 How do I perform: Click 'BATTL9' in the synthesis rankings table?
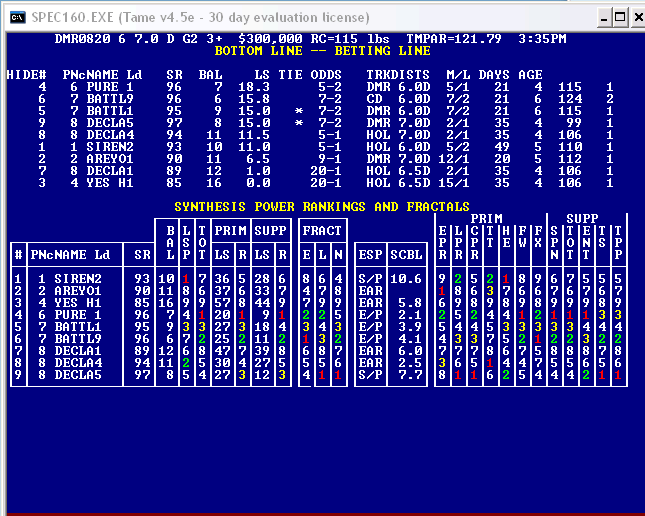point(78,338)
